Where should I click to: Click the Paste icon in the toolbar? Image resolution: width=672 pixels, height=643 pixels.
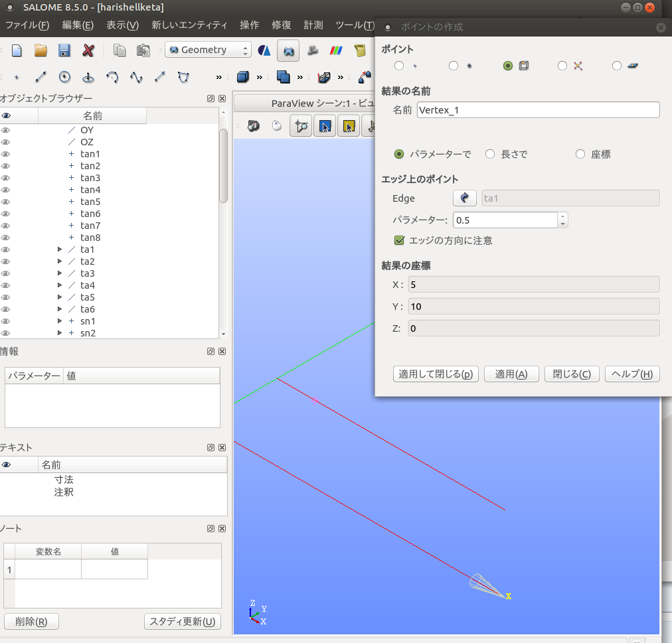tap(143, 50)
